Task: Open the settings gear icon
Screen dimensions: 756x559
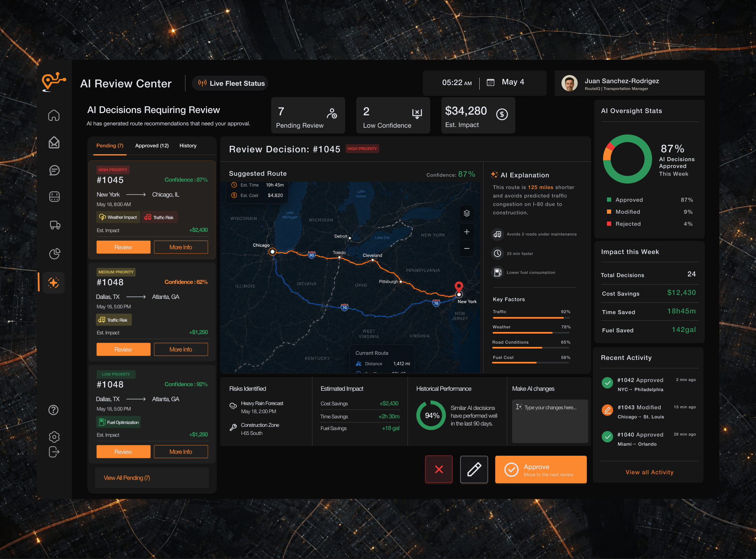Action: tap(54, 437)
